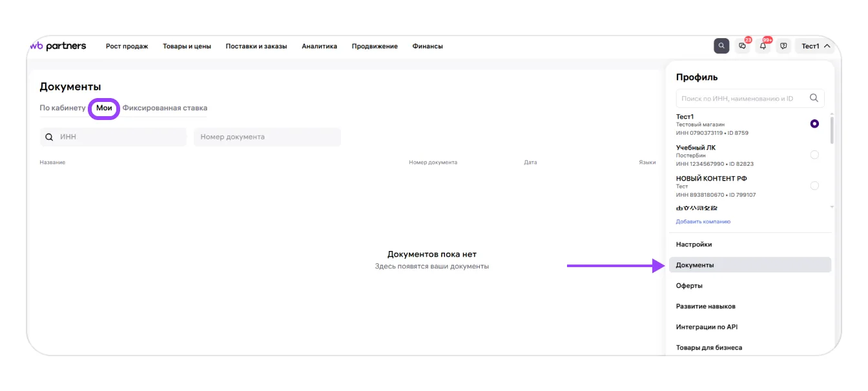The height and width of the screenshot is (391, 868).
Task: Click the ИНН 1234567990 • ID 82823 text
Action: pyautogui.click(x=715, y=164)
